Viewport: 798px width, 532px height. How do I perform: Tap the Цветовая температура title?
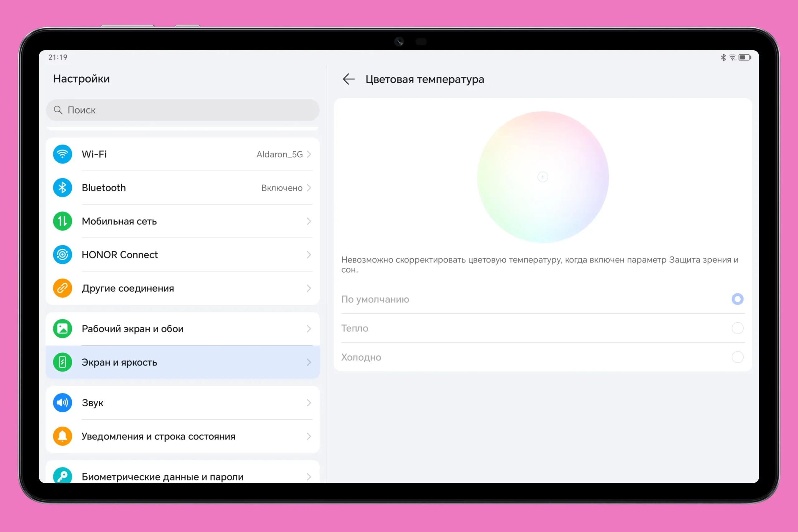pos(425,79)
